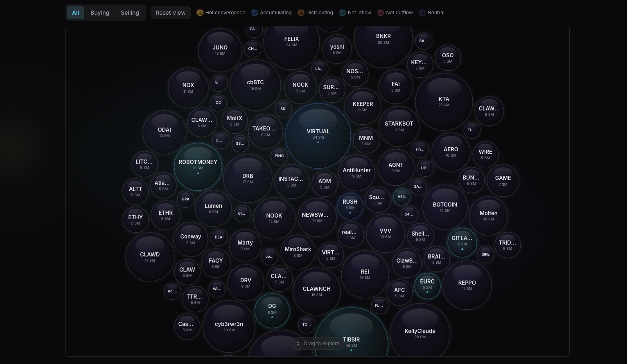Expand the cbBTC token bubble
The height and width of the screenshot is (364, 627).
point(255,85)
